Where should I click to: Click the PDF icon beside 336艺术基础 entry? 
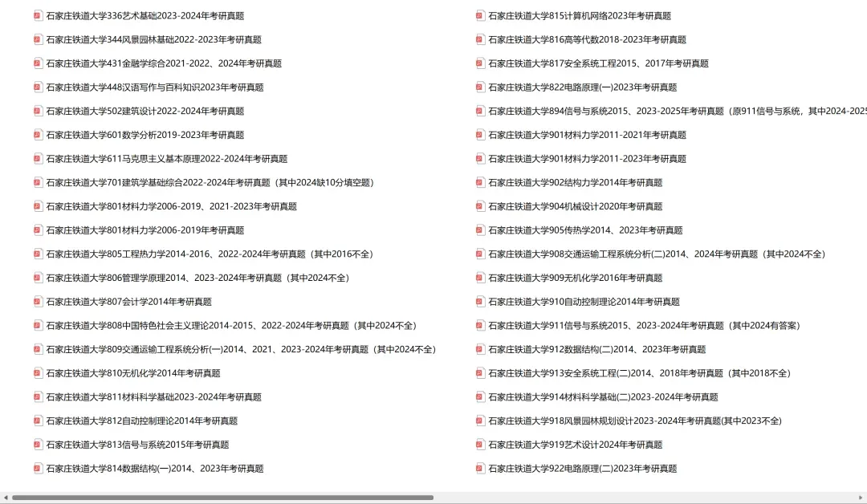click(38, 15)
